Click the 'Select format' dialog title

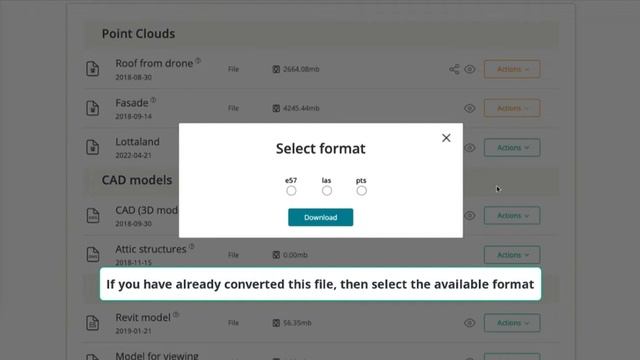coord(320,149)
